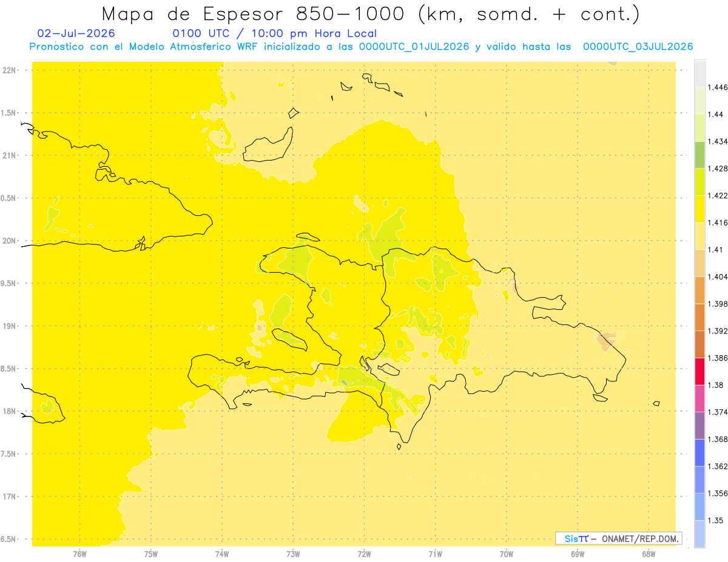Click the 69W longitude label
Screen dimensions: 728x562
coord(578,554)
